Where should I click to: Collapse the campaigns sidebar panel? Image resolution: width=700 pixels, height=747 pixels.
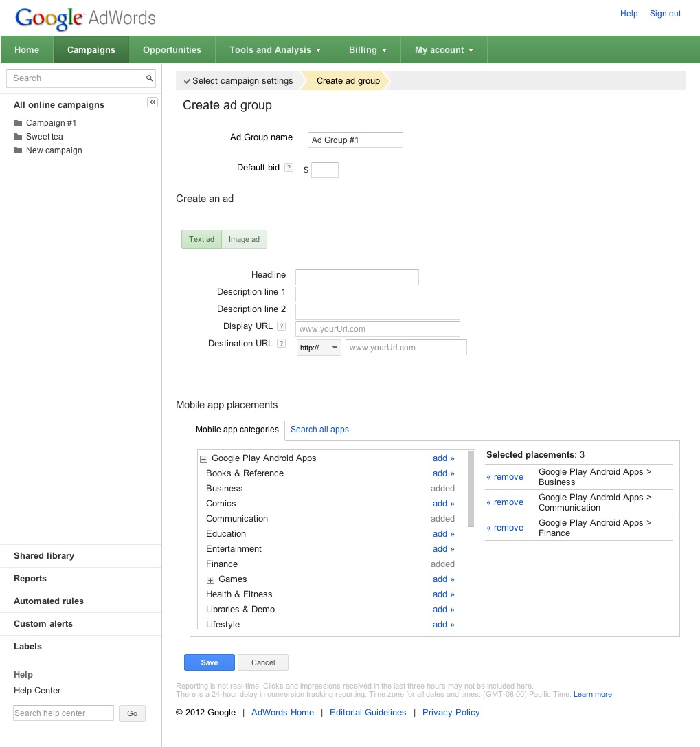click(x=152, y=102)
